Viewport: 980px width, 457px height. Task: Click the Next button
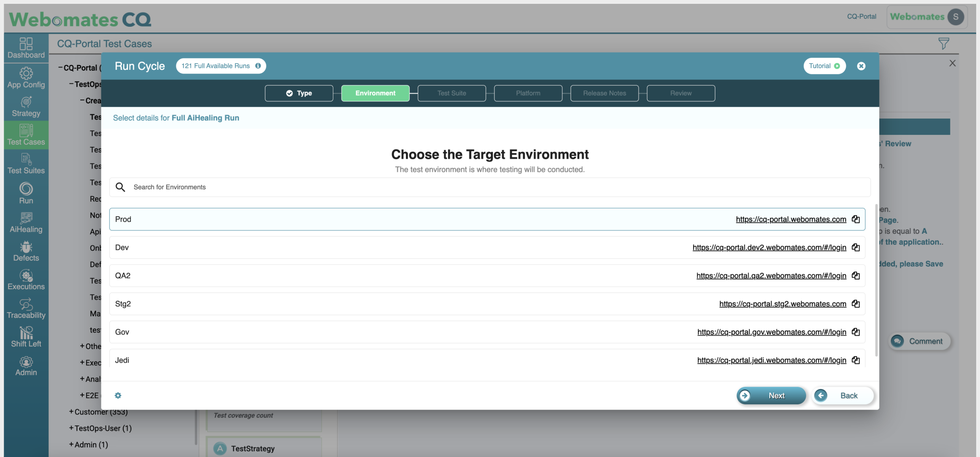[771, 395]
